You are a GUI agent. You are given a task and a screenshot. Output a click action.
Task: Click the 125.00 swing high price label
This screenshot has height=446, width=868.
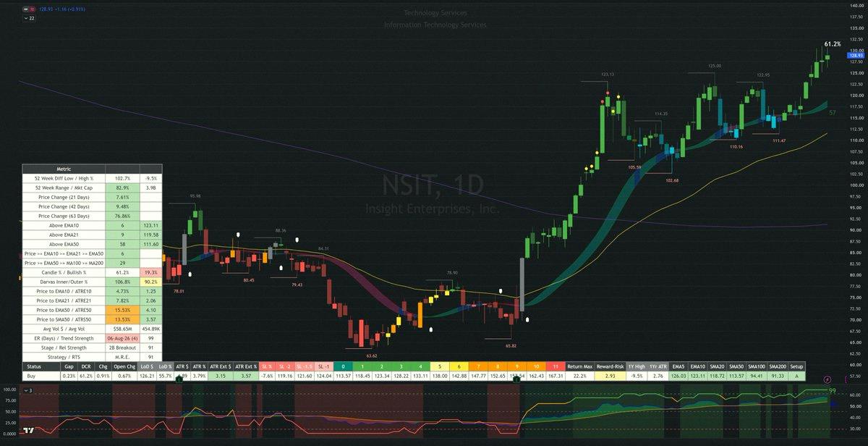(x=715, y=66)
